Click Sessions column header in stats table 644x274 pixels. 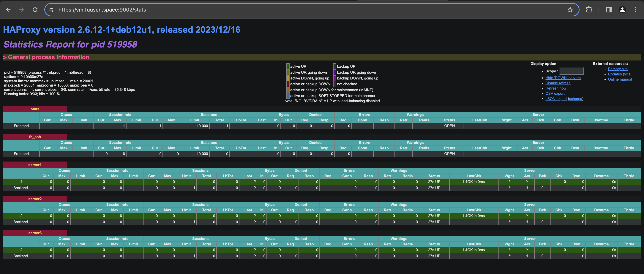click(x=209, y=115)
